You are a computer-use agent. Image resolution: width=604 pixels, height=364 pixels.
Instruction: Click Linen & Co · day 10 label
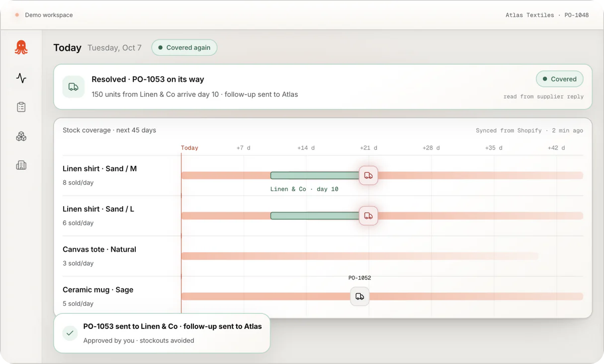pyautogui.click(x=304, y=189)
